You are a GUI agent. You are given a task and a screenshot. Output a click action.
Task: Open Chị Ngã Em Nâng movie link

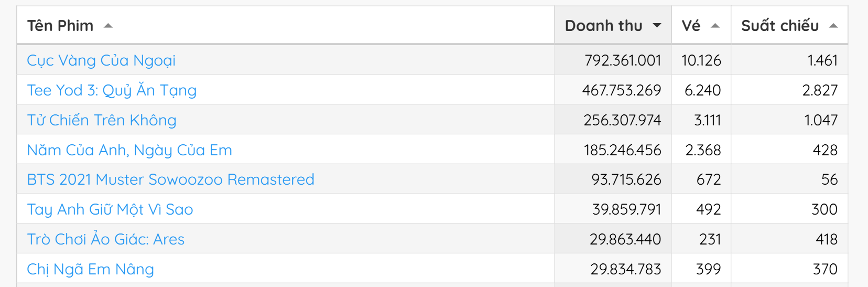point(90,269)
